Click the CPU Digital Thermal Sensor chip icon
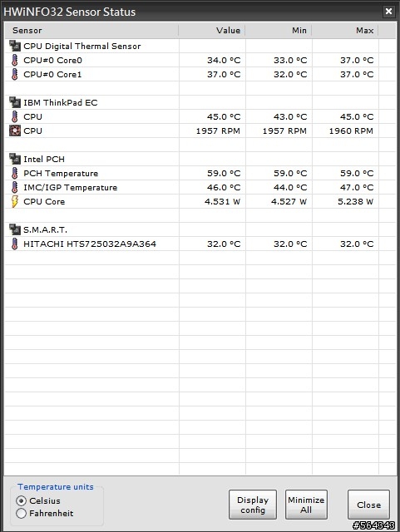Screen dimensions: 400x532 [15, 47]
